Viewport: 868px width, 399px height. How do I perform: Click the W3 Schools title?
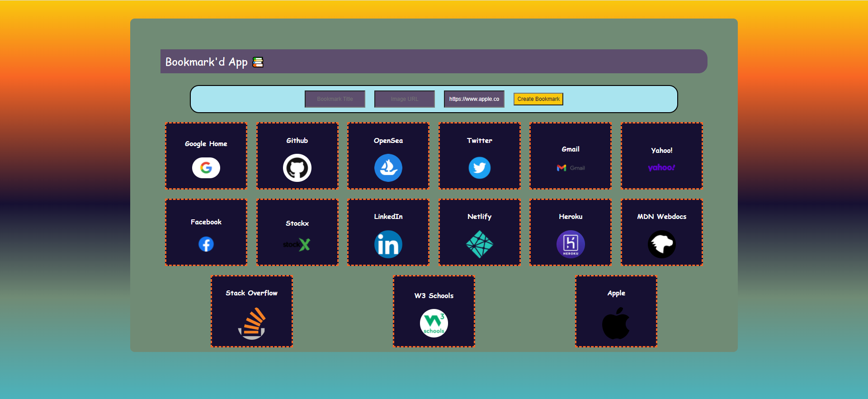coord(434,296)
